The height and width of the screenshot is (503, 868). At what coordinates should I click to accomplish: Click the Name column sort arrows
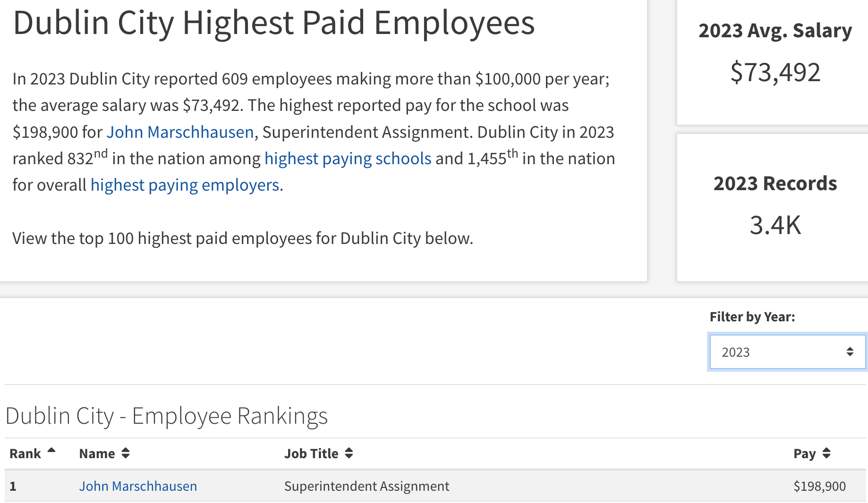126,453
